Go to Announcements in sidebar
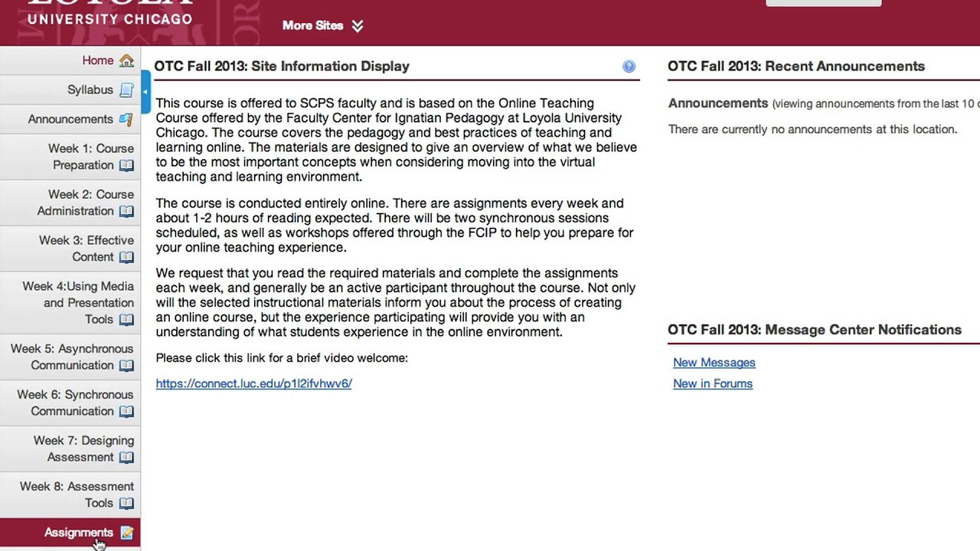Screen dimensions: 980x551 70,119
